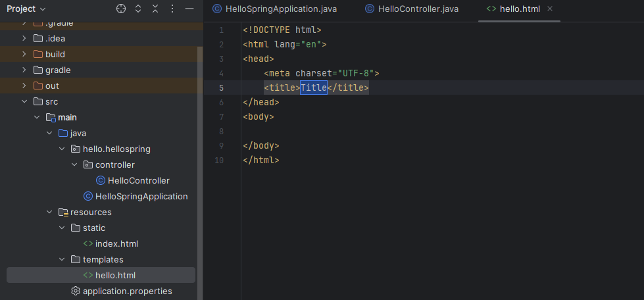Click the controller package icon
The height and width of the screenshot is (300, 644).
click(x=88, y=164)
